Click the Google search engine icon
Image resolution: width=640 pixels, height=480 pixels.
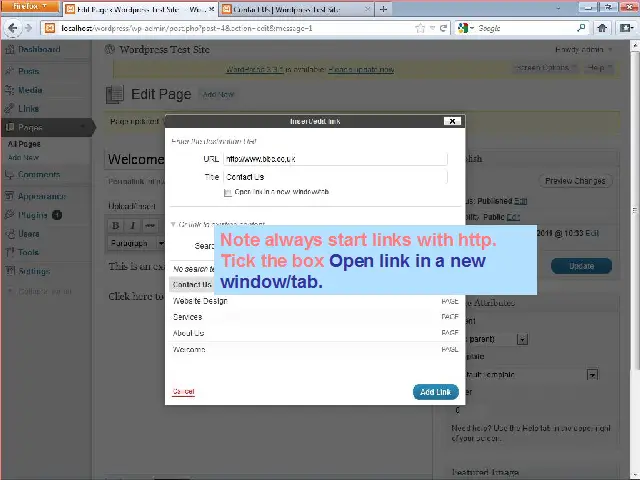[463, 28]
